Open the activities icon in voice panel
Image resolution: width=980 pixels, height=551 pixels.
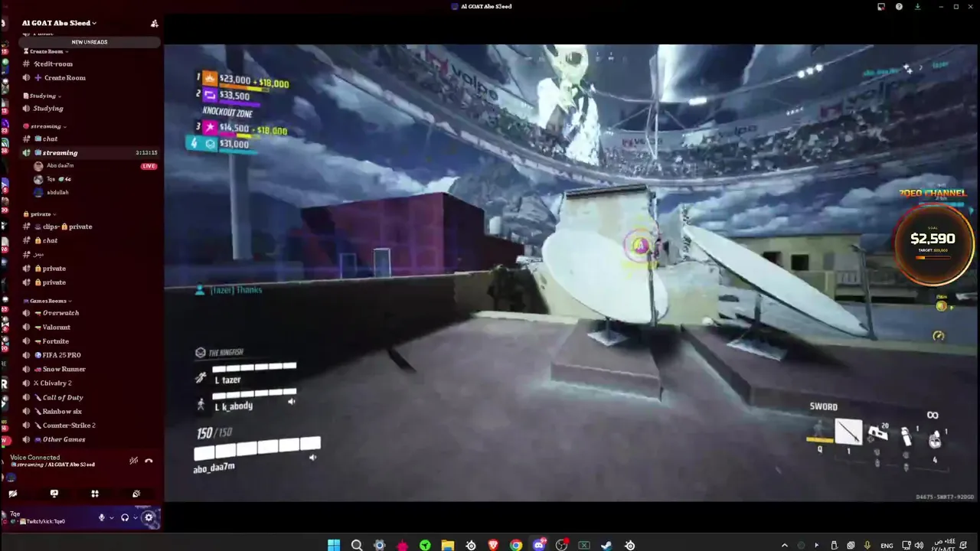coord(95,494)
